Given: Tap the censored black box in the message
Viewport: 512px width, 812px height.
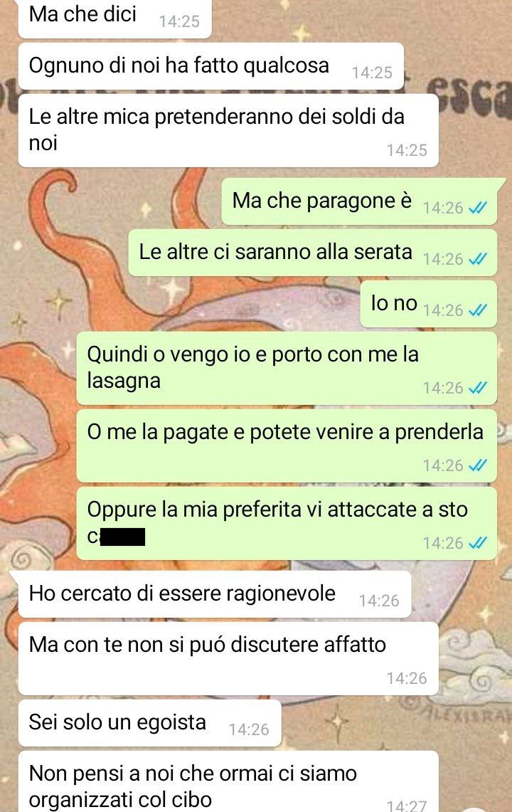Looking at the screenshot, I should click(x=123, y=537).
